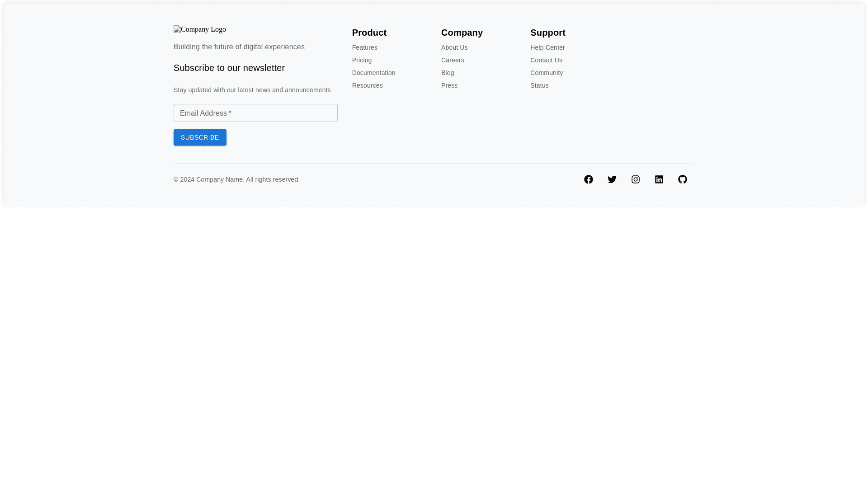Open the Features link
This screenshot has width=868, height=488.
(364, 47)
